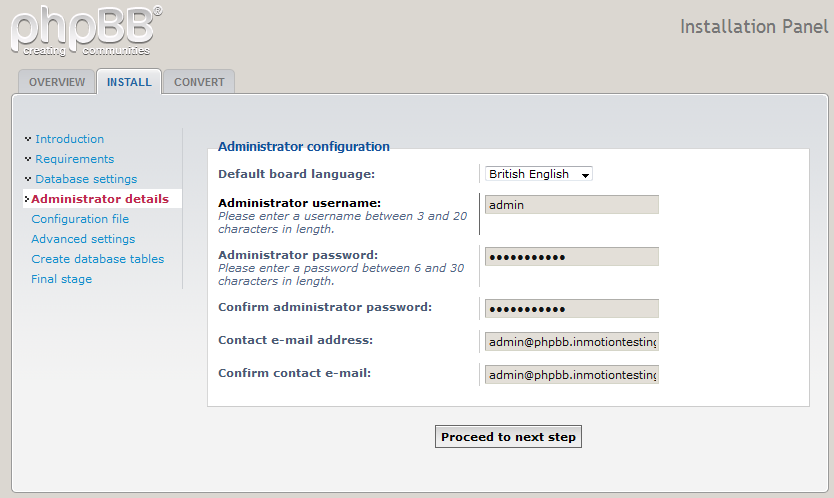
Task: Click the Final stage sidebar item
Action: (61, 279)
